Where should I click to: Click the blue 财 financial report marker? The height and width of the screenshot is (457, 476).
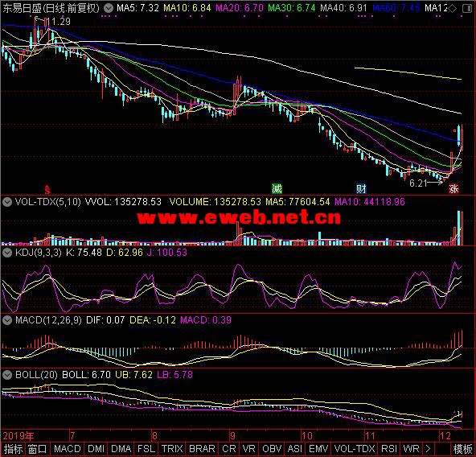tap(361, 189)
